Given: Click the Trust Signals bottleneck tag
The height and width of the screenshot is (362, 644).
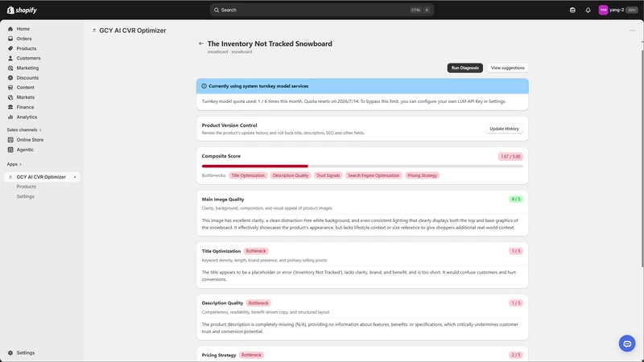Looking at the screenshot, I should click(328, 175).
